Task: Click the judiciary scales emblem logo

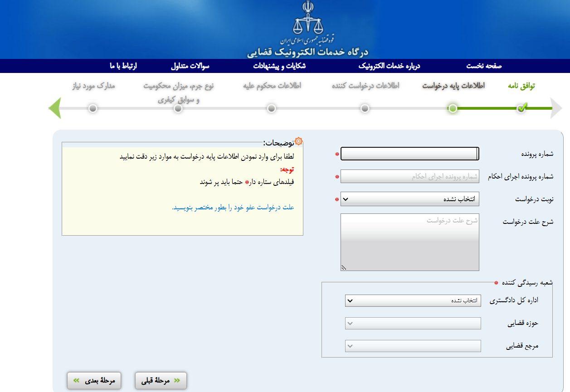Action: click(x=307, y=23)
